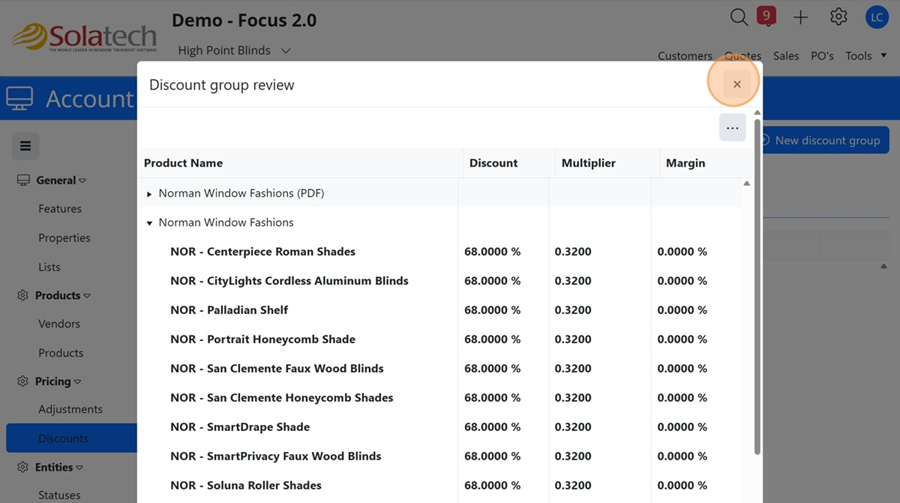Select Vendors in the sidebar

(x=59, y=324)
